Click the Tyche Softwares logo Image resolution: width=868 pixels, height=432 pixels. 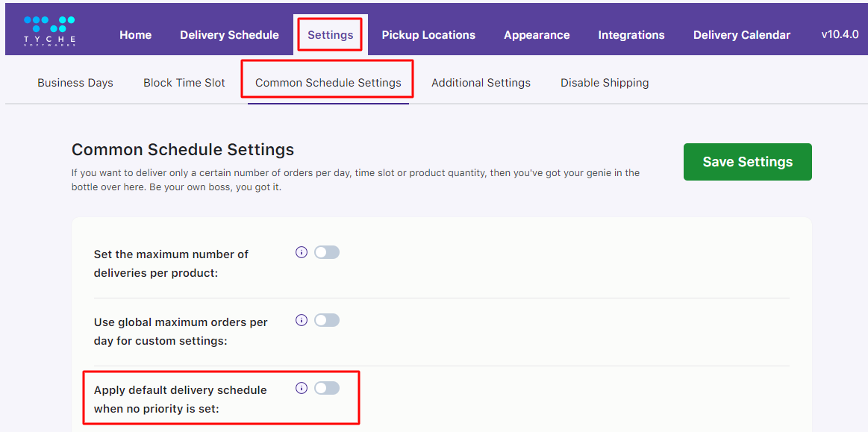tap(49, 31)
